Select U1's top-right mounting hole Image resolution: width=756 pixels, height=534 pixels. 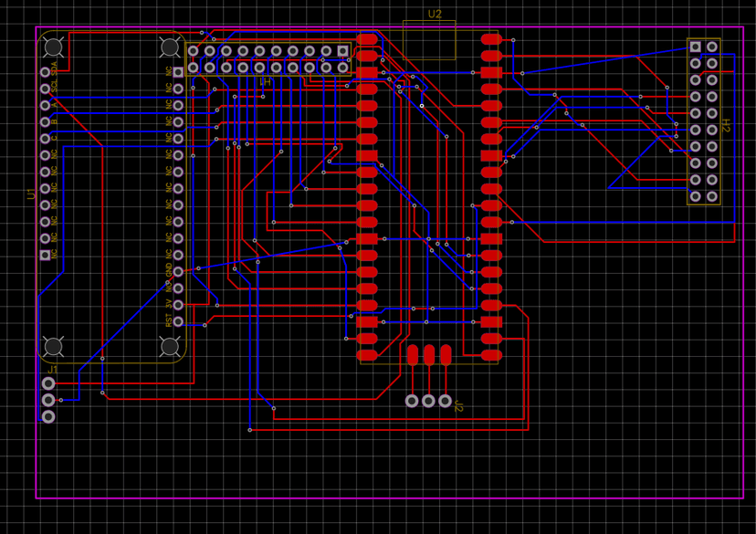[x=170, y=47]
